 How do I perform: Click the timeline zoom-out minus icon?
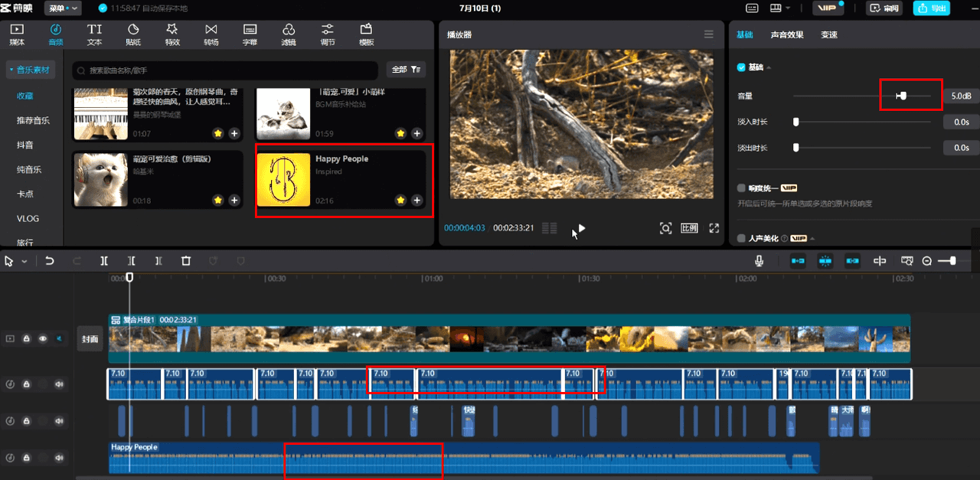[927, 261]
